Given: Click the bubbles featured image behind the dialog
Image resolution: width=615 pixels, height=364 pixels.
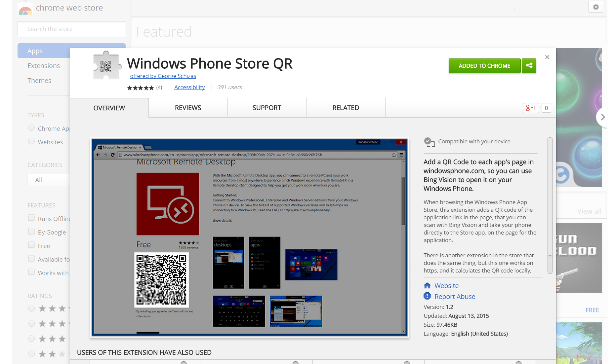Looking at the screenshot, I should (579, 118).
